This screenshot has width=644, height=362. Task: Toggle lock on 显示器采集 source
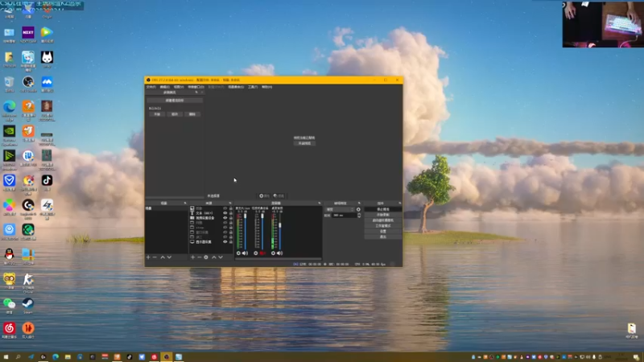tap(231, 242)
